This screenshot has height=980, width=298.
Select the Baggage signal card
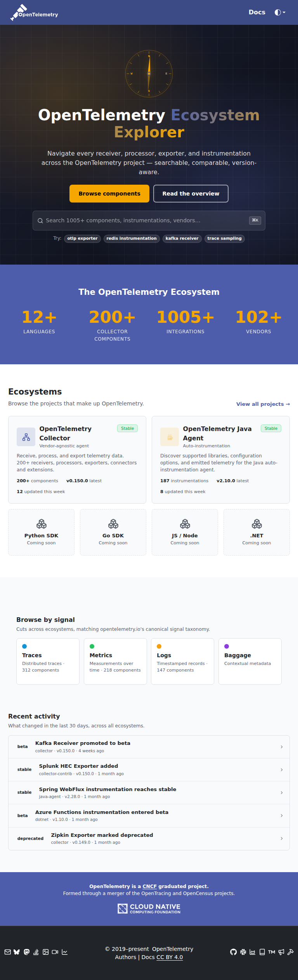coord(250,661)
